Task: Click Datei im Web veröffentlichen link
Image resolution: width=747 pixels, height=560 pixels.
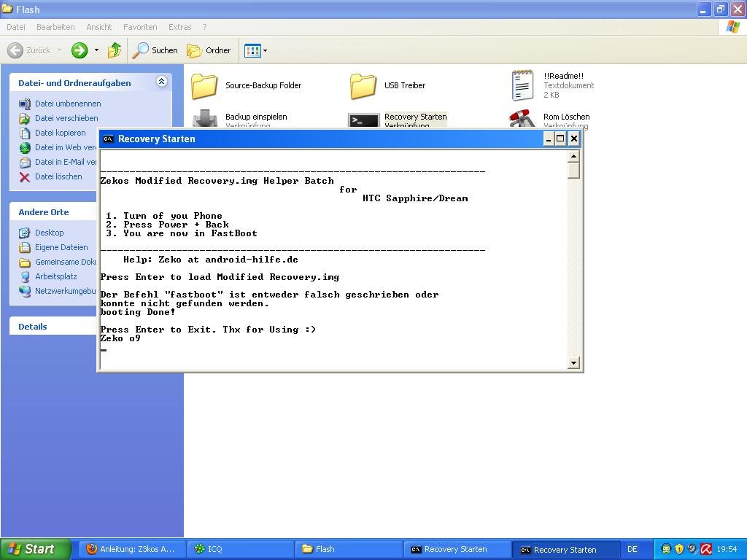Action: [65, 147]
